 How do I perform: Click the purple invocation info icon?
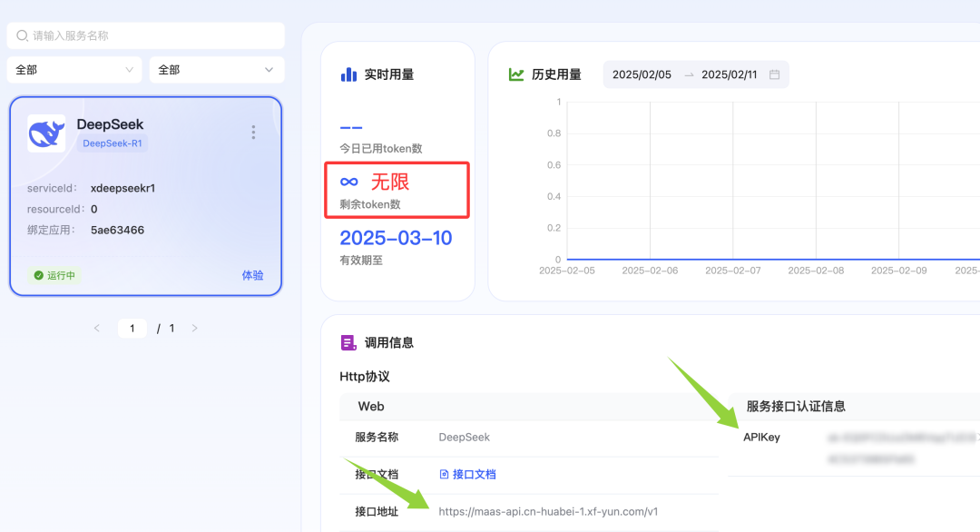point(348,342)
